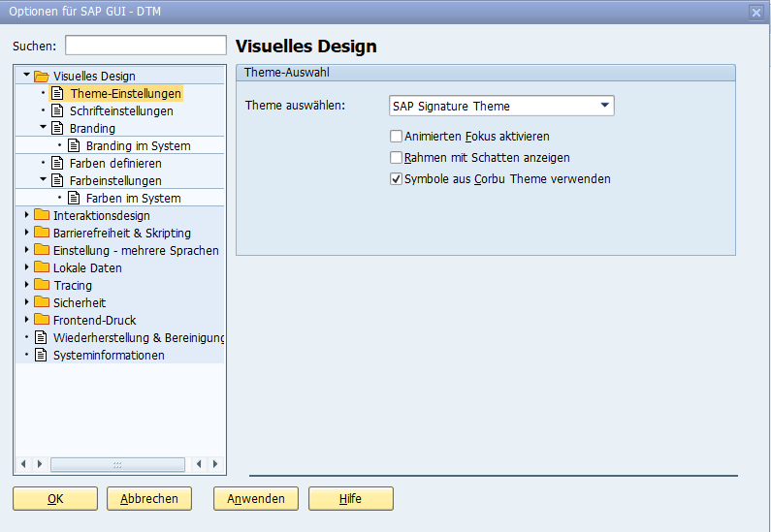The width and height of the screenshot is (771, 532).
Task: Click the Sicherheit folder icon
Action: pos(41,302)
